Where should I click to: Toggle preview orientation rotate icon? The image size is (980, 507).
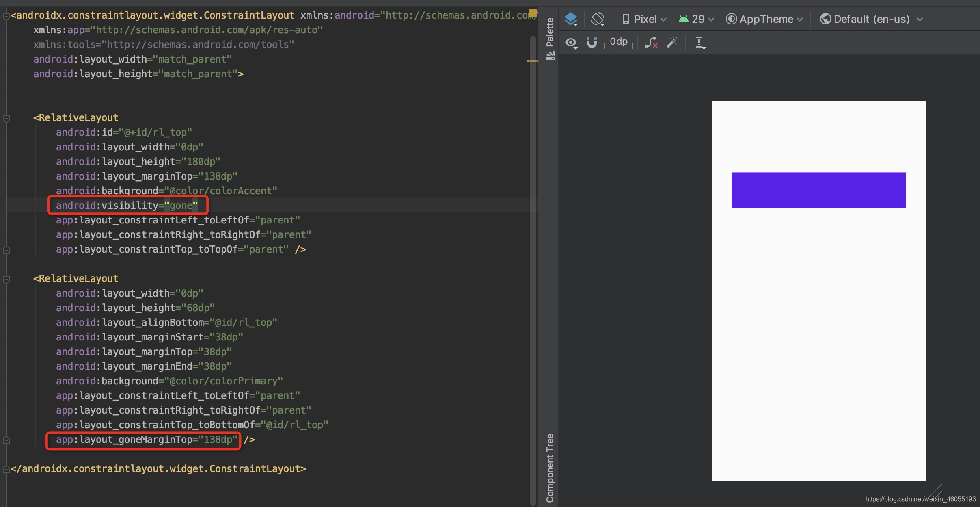tap(598, 19)
